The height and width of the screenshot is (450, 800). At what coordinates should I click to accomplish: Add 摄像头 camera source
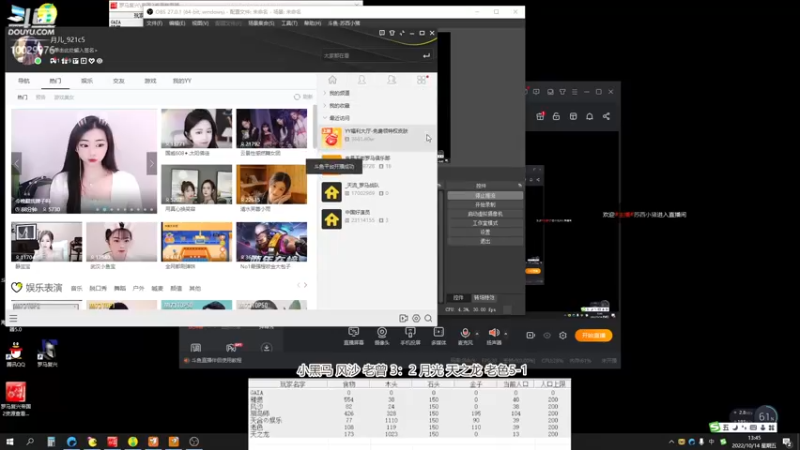tap(382, 336)
